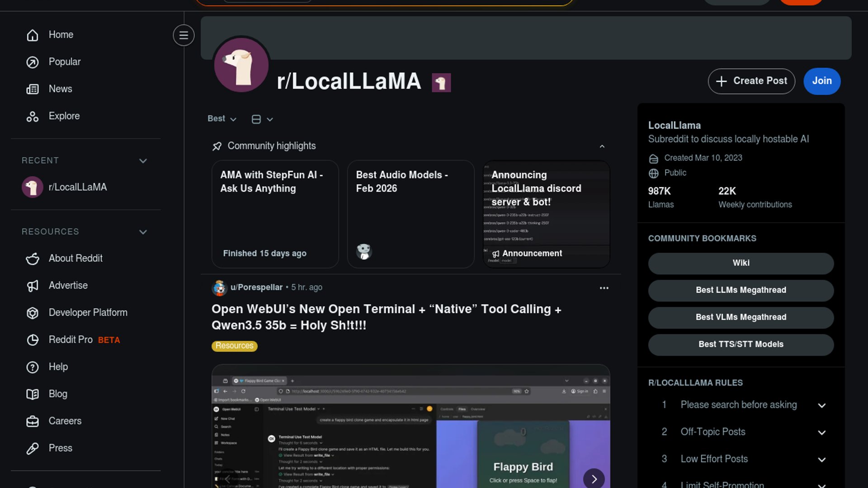Click the Create Post button

pyautogui.click(x=751, y=81)
